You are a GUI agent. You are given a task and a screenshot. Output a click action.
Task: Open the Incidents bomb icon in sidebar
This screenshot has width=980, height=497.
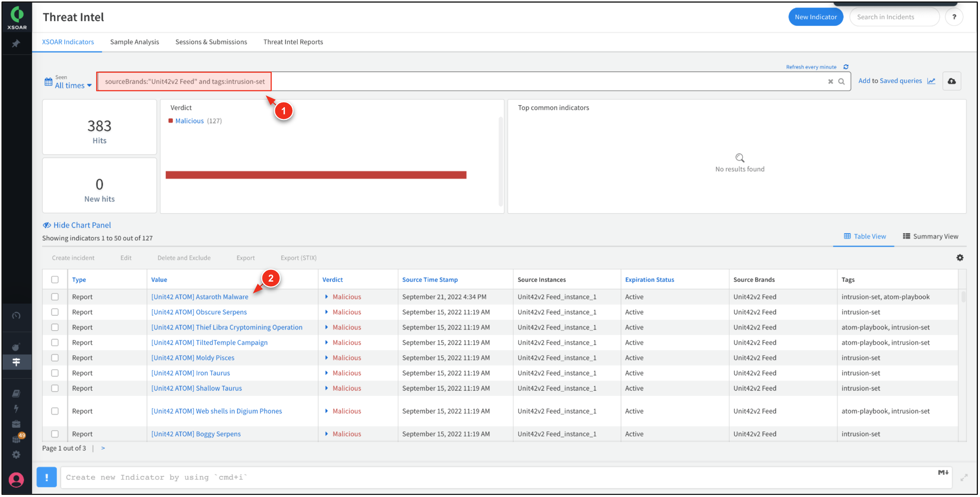pos(16,347)
